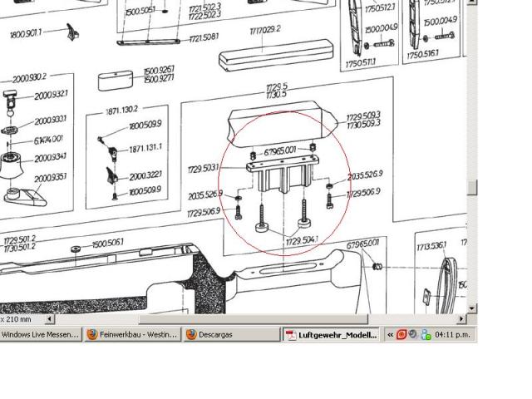
Task: Click part label 67965.001 inside red circle
Action: (x=280, y=151)
